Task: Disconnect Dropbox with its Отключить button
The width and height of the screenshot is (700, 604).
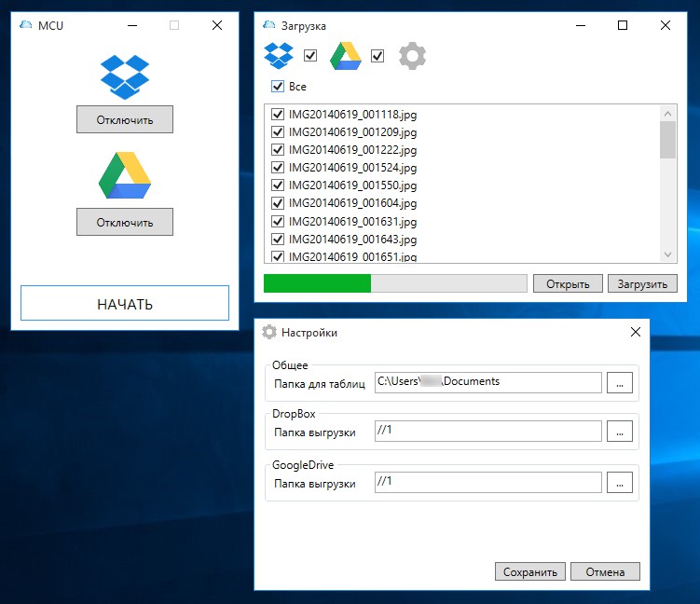Action: tap(125, 119)
